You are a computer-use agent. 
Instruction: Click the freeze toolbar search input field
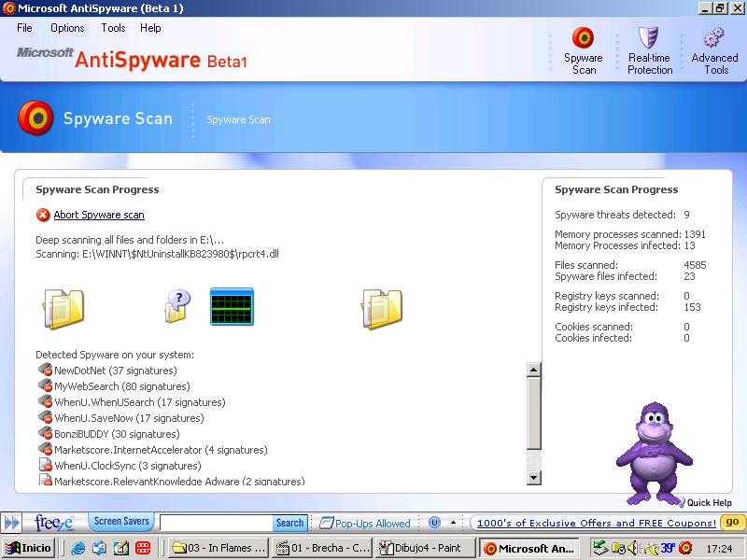[x=217, y=523]
